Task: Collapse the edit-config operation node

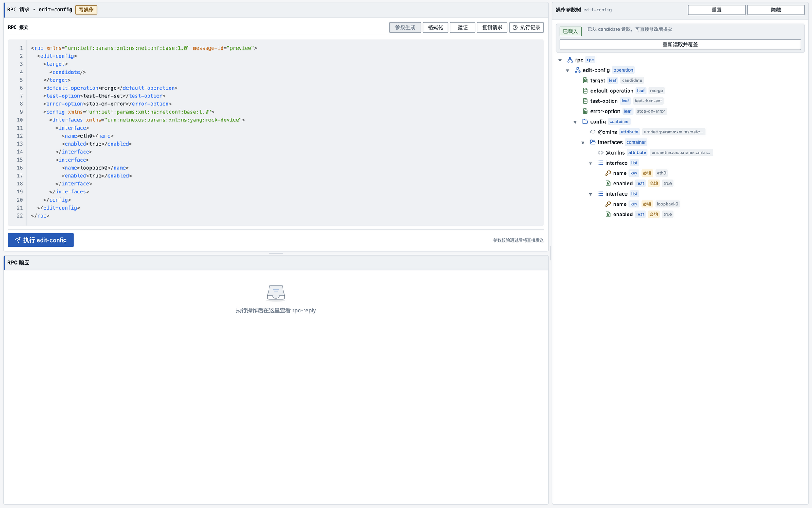Action: 568,71
